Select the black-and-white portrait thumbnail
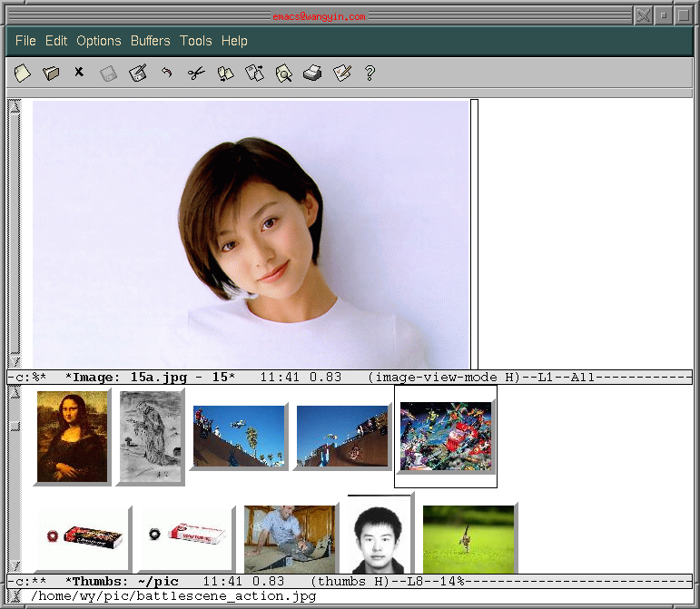The image size is (700, 609). (x=380, y=534)
